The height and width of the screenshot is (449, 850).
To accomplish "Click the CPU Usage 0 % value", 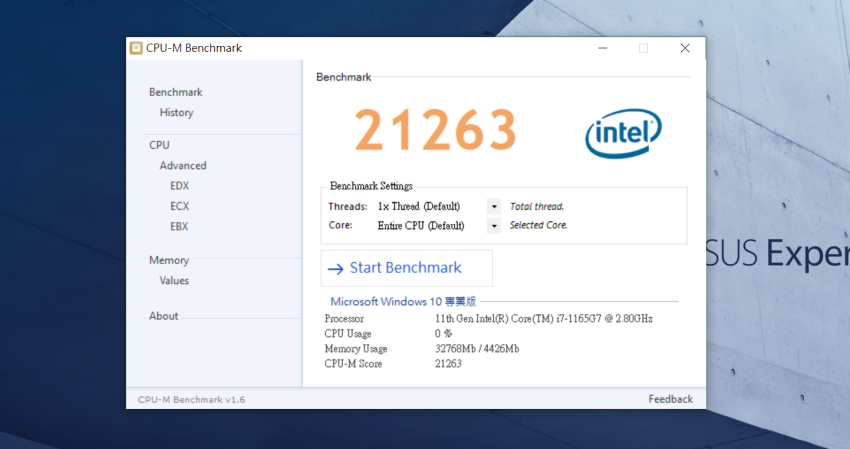I will 443,333.
